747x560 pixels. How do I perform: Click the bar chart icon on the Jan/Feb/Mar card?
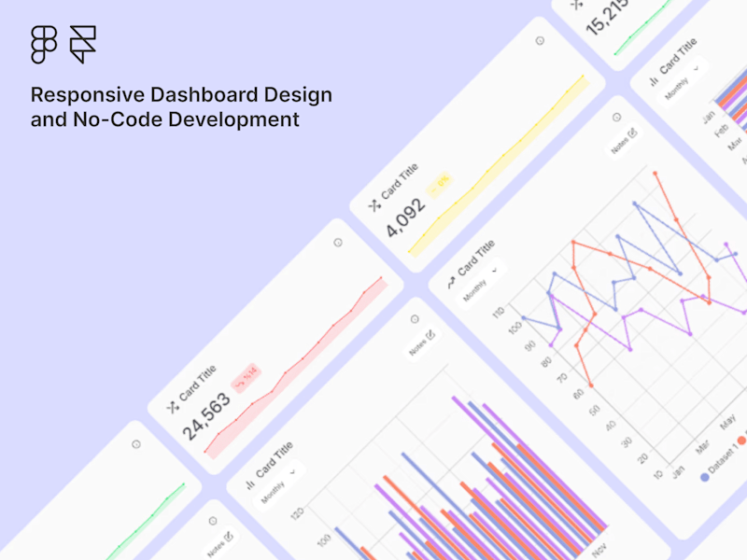(655, 81)
